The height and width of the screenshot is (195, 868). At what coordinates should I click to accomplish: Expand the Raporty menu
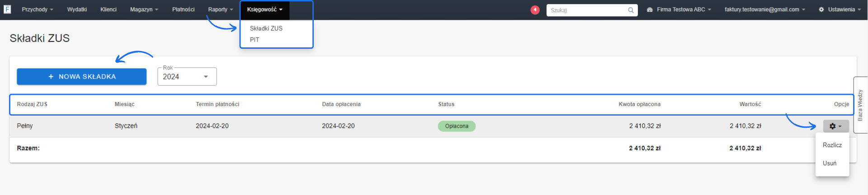click(x=220, y=9)
